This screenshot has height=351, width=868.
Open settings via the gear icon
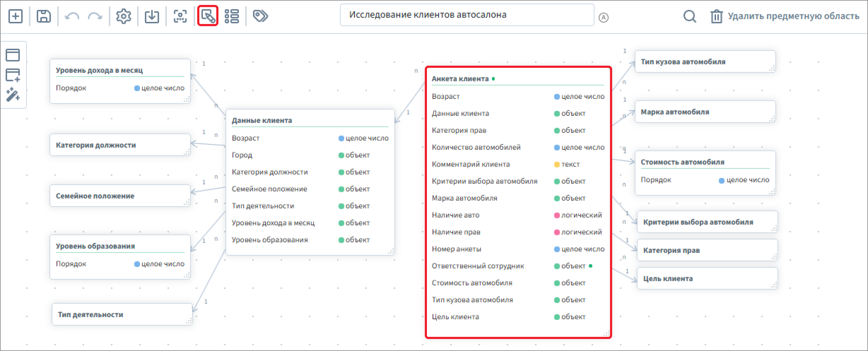(x=124, y=16)
